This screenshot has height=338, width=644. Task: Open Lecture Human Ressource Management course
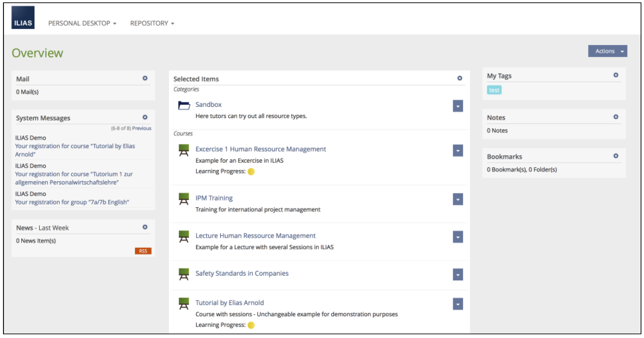(255, 236)
